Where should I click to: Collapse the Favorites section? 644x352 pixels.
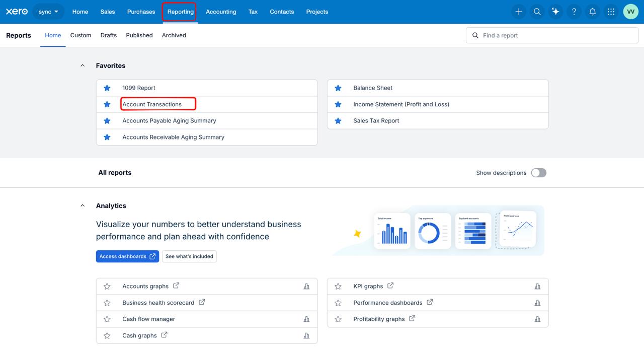point(83,65)
